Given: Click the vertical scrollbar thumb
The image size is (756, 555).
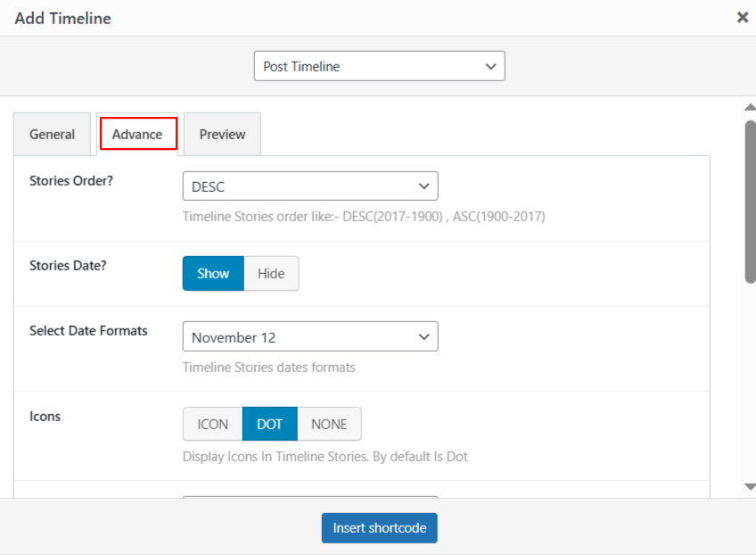Looking at the screenshot, I should [750, 201].
